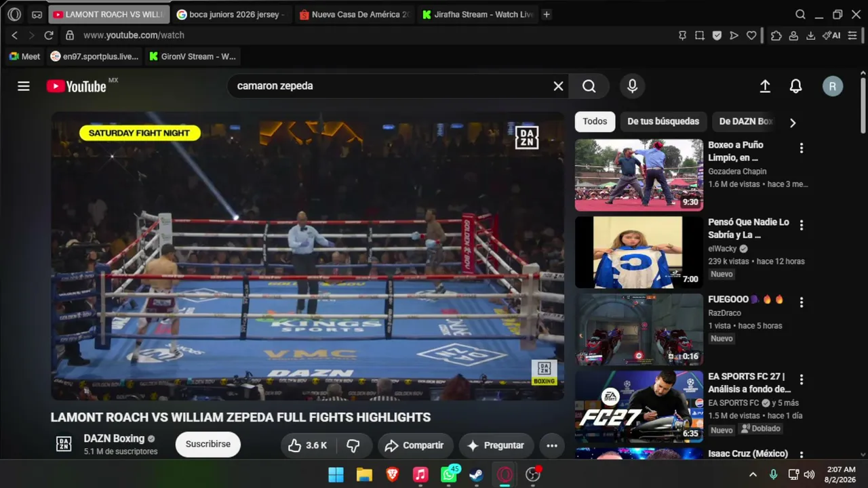This screenshot has height=488, width=868.
Task: Open the DAZN Boxing channel name
Action: 114,439
